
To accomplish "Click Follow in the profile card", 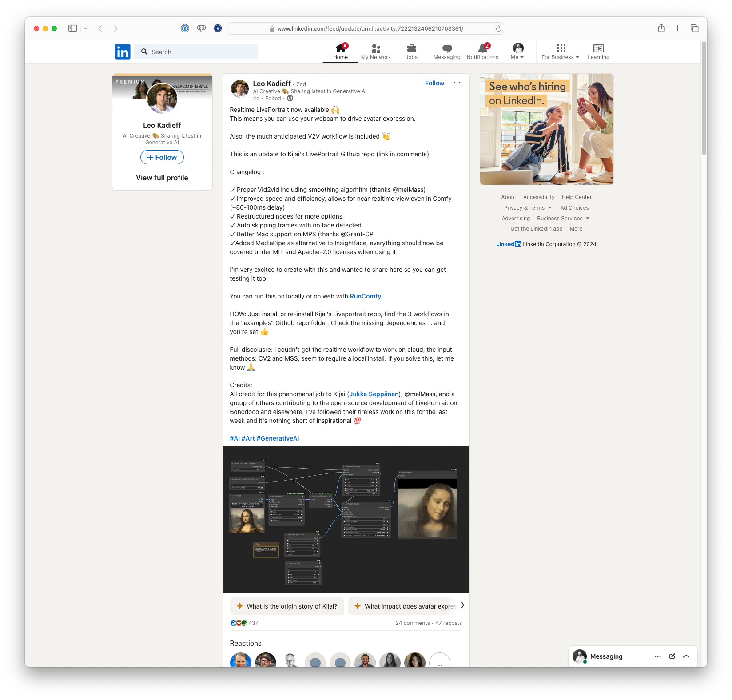I will tap(162, 157).
